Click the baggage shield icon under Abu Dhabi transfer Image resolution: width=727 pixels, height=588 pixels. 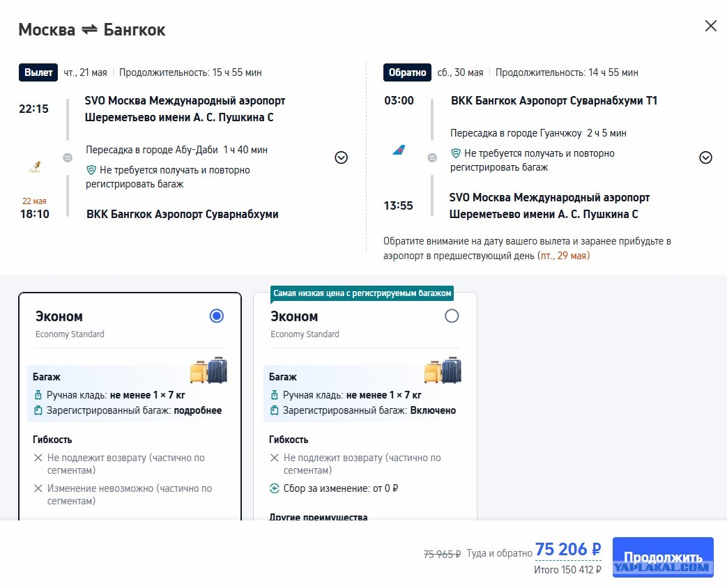(x=91, y=170)
